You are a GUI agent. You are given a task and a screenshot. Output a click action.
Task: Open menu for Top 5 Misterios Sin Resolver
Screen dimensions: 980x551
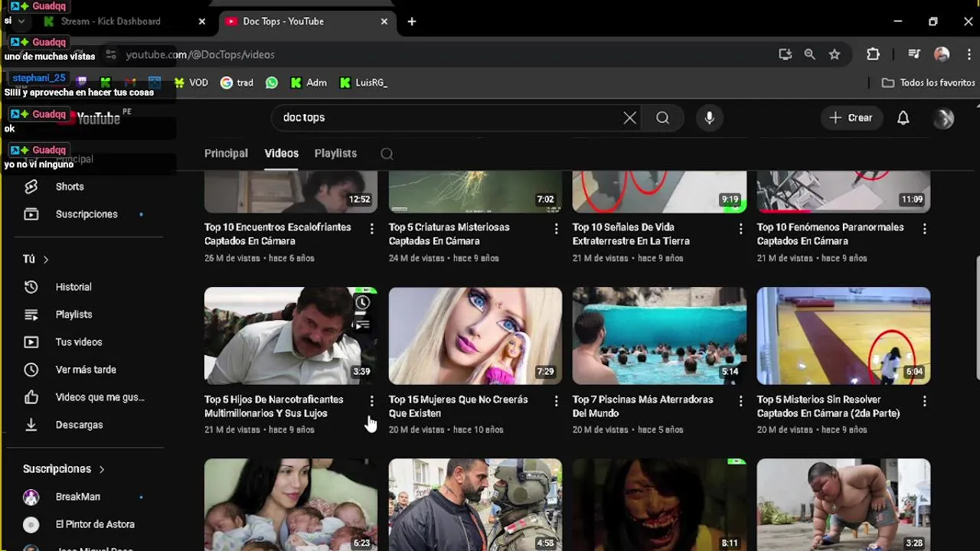tap(925, 401)
